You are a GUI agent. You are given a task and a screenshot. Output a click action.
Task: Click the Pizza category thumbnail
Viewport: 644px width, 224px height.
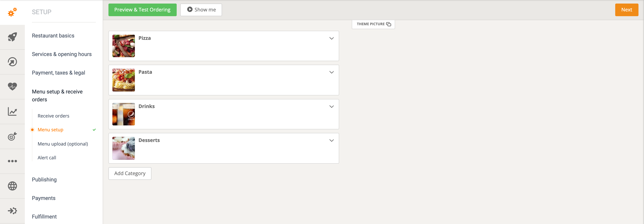click(123, 46)
